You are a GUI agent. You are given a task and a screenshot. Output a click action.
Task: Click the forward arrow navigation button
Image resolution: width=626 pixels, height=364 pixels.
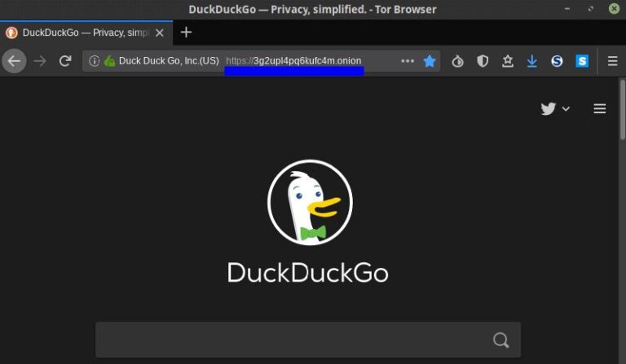[x=40, y=61]
